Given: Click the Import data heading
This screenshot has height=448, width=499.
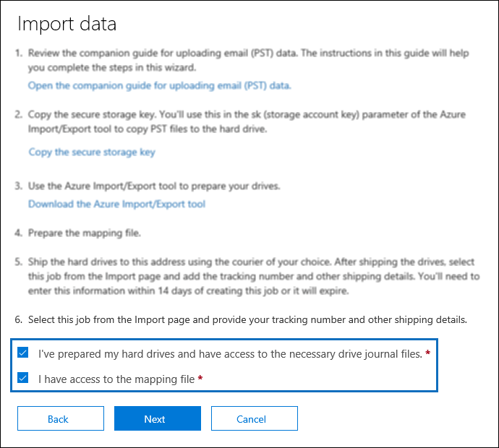Looking at the screenshot, I should pyautogui.click(x=67, y=24).
